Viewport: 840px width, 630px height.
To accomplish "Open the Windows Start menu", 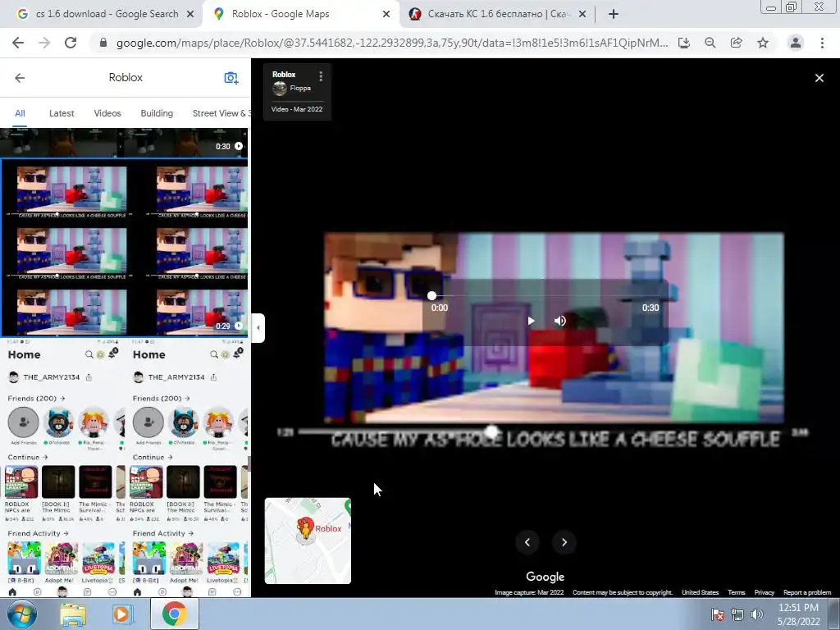I will [x=21, y=614].
